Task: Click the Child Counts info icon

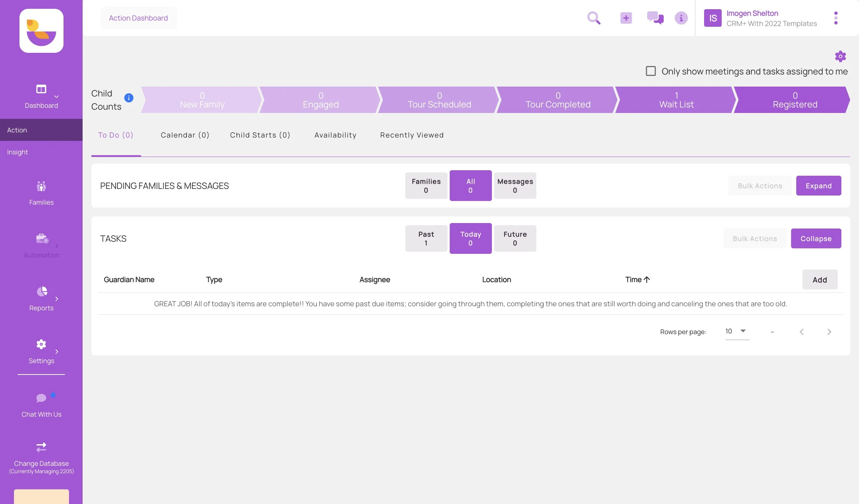Action: tap(129, 98)
